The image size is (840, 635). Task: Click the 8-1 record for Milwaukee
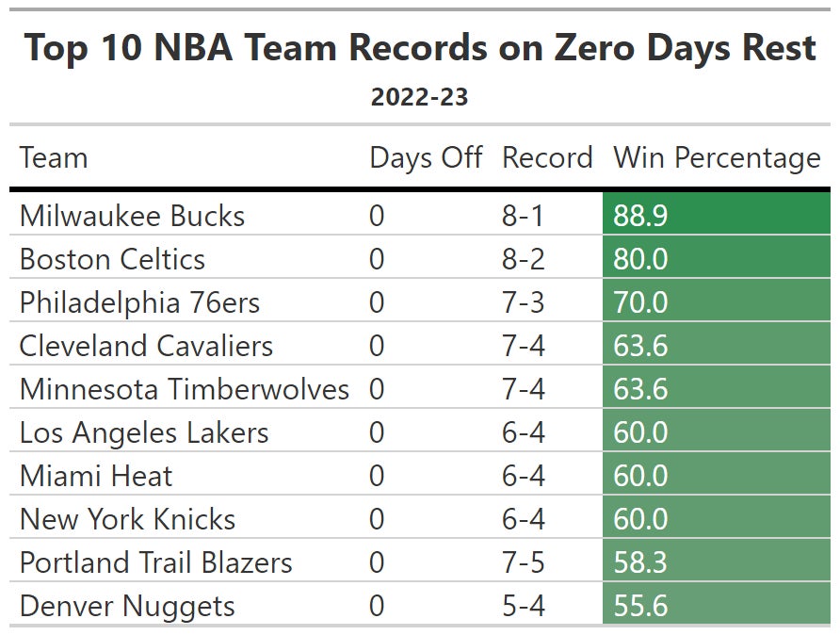(523, 216)
